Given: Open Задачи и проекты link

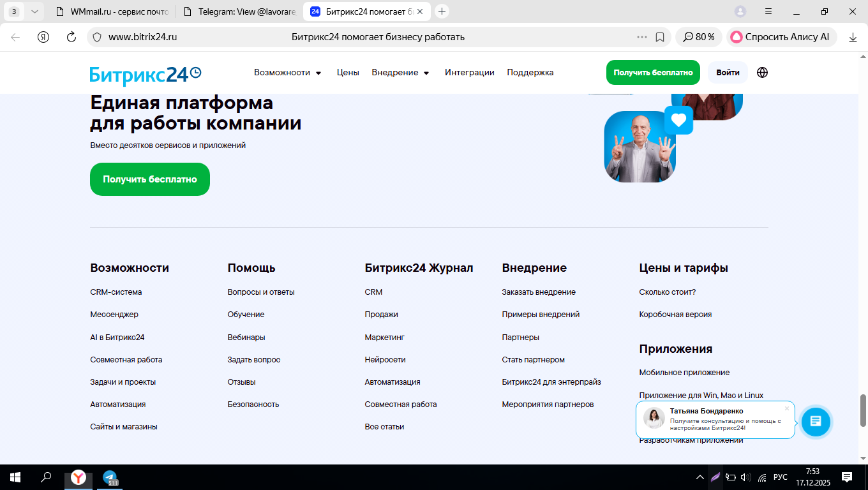Looking at the screenshot, I should 123,382.
